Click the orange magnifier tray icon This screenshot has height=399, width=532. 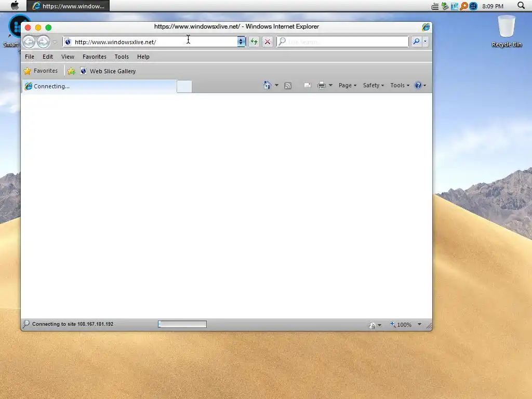click(x=464, y=6)
